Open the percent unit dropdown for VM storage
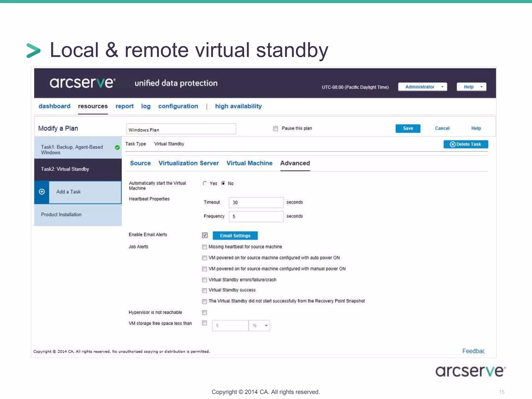 click(260, 325)
